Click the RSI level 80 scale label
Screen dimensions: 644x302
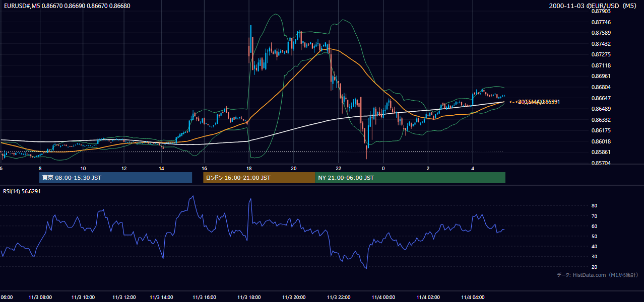(595, 206)
